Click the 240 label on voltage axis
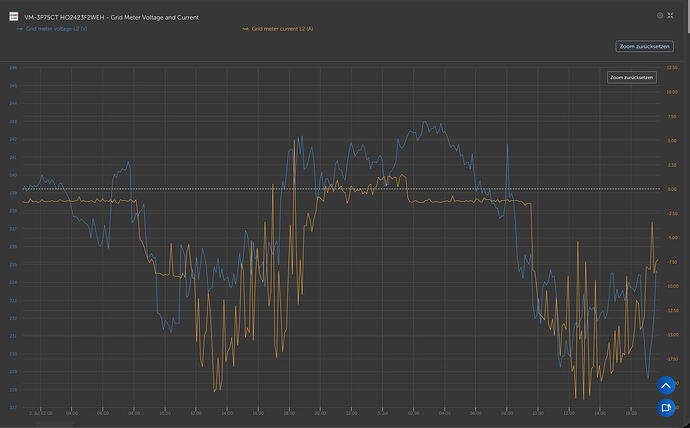690x428 pixels. tap(13, 175)
